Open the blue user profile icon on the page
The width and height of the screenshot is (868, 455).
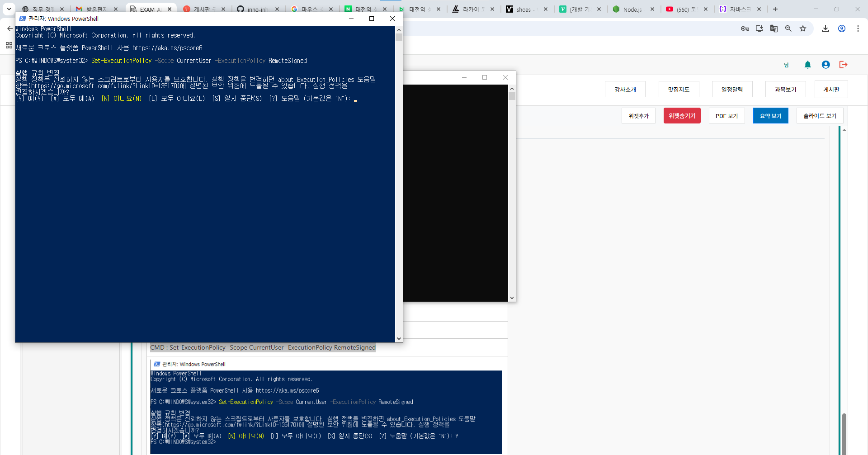pos(826,65)
